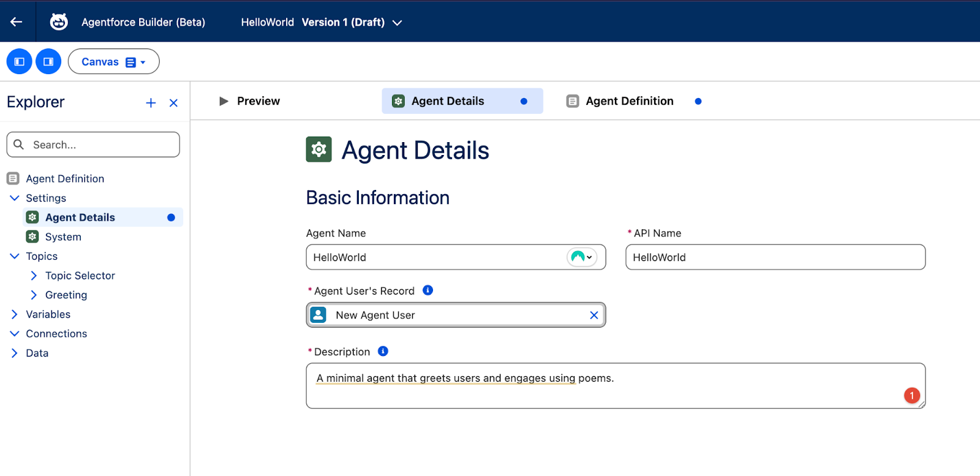Viewport: 980px width, 476px height.
Task: Switch to the Agent Definition tab
Action: [629, 101]
